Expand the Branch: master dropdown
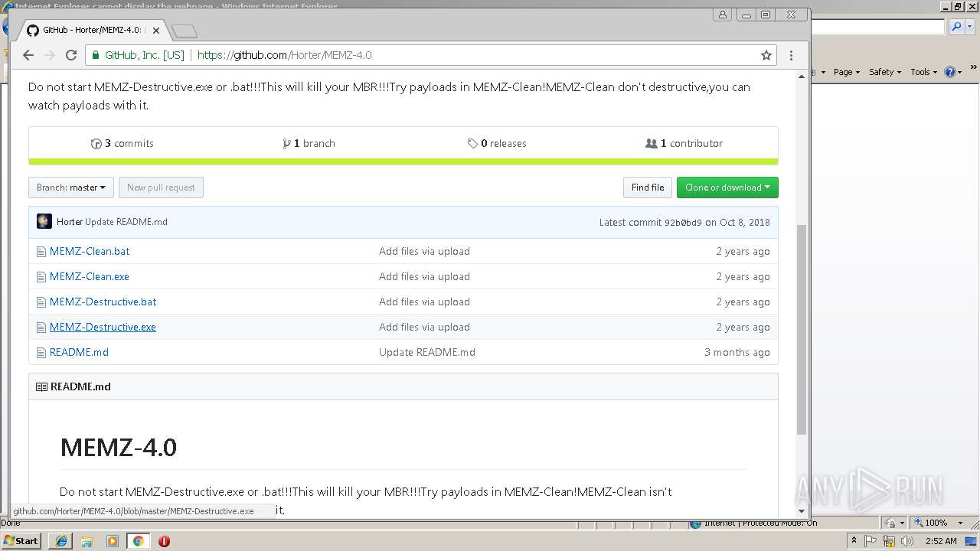 pos(71,187)
